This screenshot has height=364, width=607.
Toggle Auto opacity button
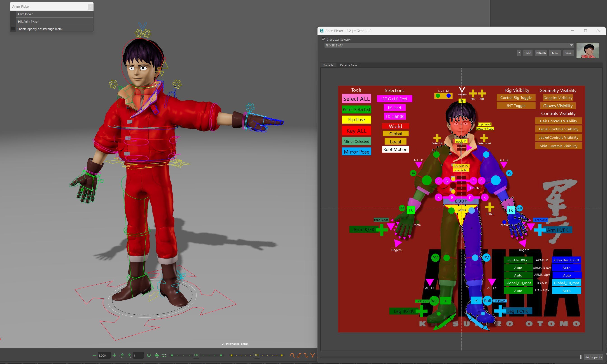click(593, 357)
